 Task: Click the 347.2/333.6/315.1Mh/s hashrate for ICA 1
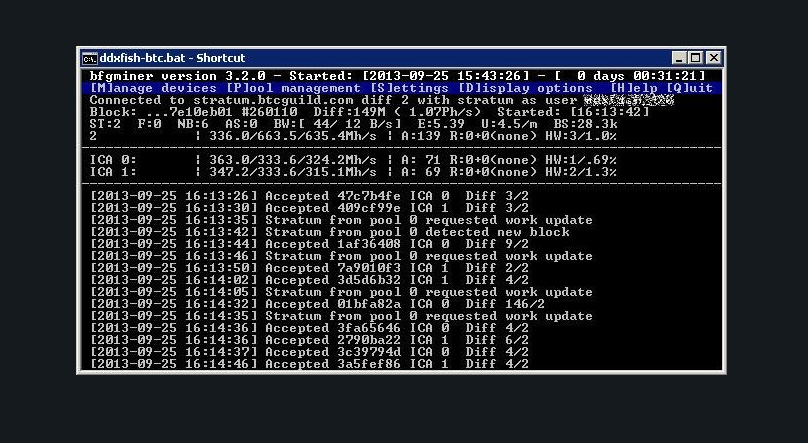[x=293, y=172]
